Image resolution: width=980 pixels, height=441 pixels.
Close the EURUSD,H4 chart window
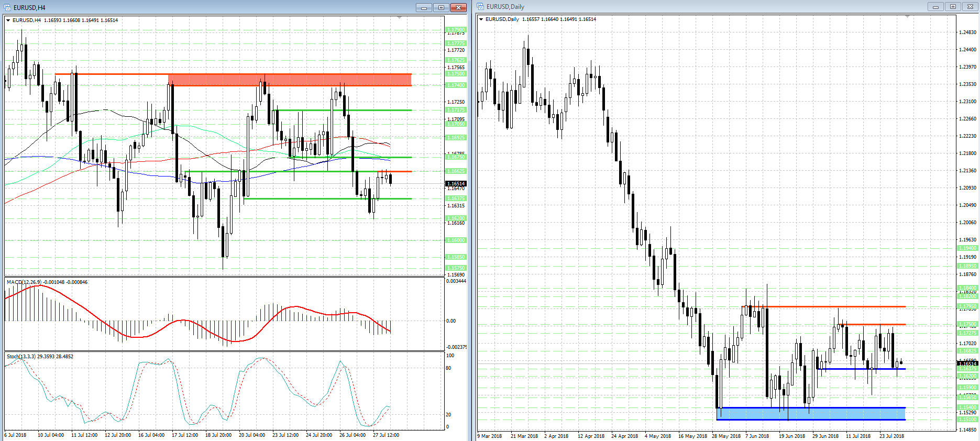click(458, 7)
